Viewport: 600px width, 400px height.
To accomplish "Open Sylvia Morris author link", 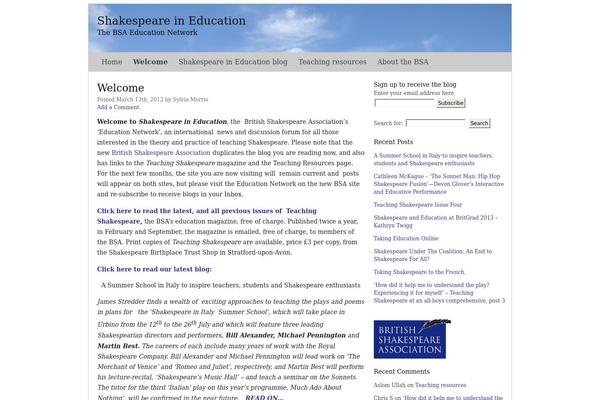I will tap(190, 100).
